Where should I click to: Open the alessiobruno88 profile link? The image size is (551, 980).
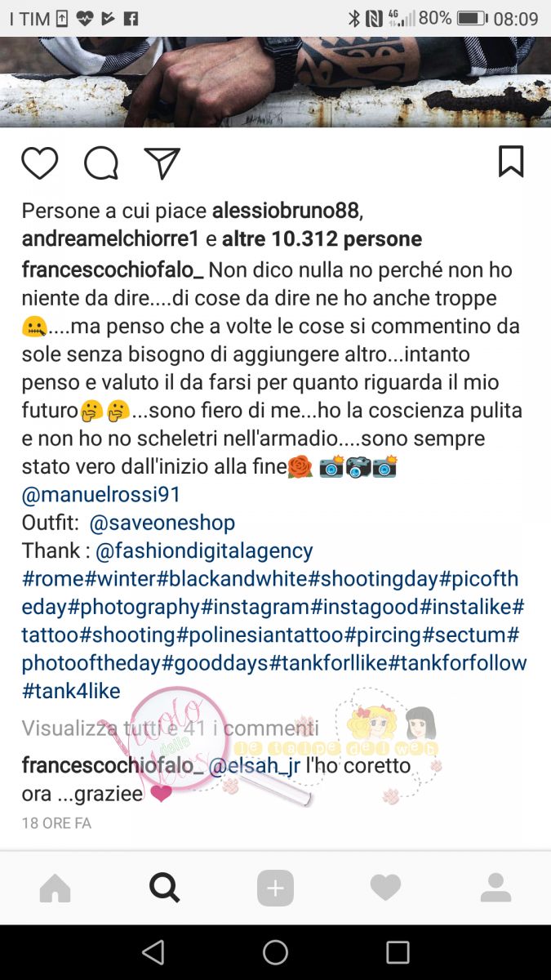286,211
